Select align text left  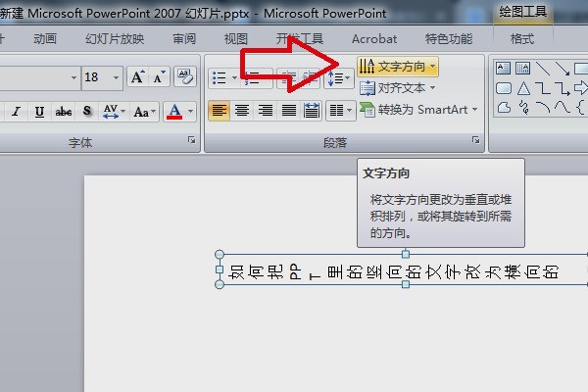click(x=219, y=111)
